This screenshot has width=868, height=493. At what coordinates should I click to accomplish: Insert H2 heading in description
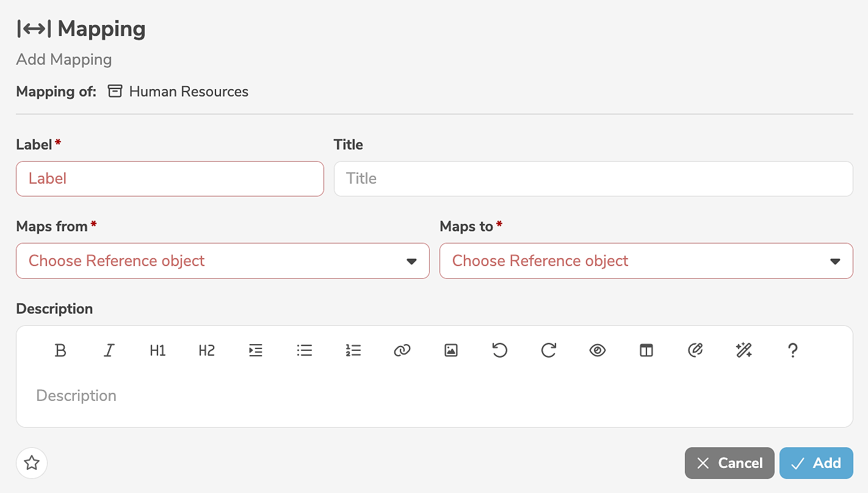click(x=206, y=350)
